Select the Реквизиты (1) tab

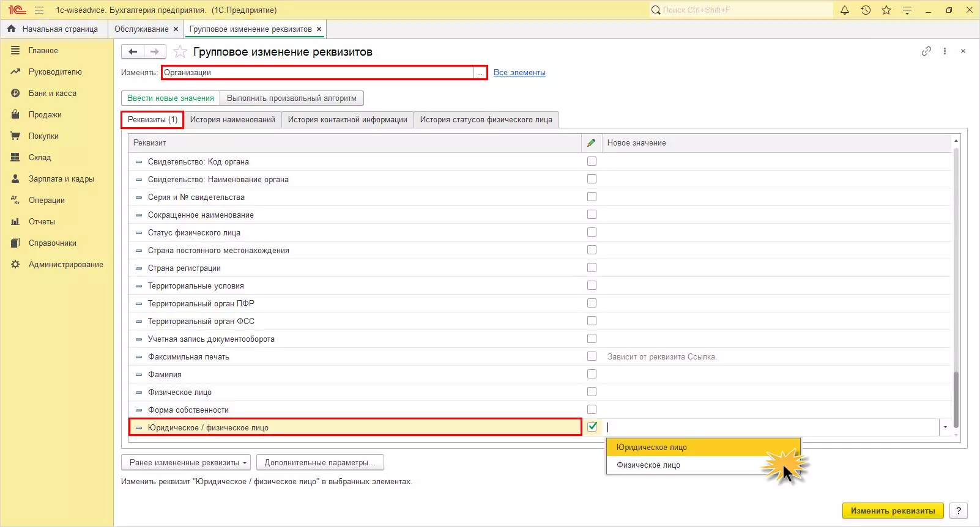pyautogui.click(x=152, y=120)
